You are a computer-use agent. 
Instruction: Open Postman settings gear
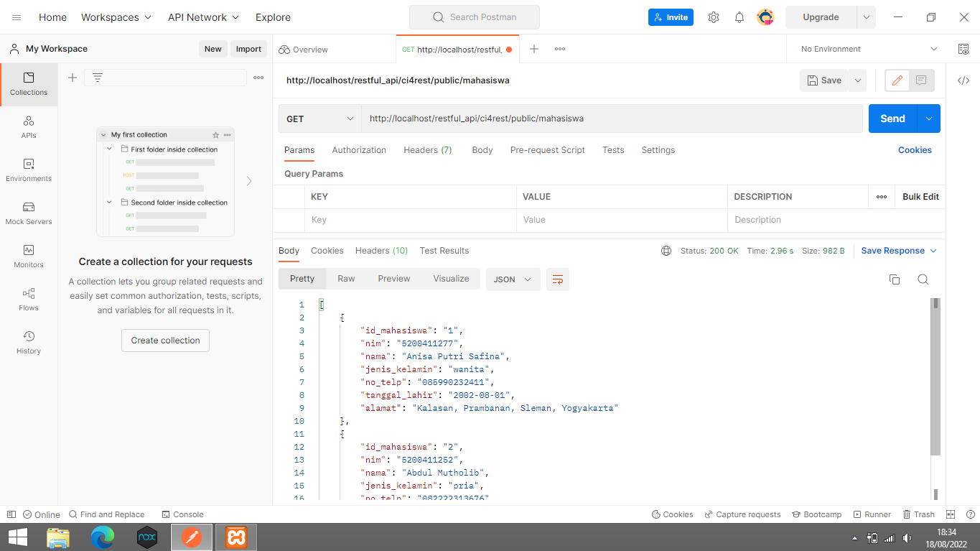coord(713,17)
